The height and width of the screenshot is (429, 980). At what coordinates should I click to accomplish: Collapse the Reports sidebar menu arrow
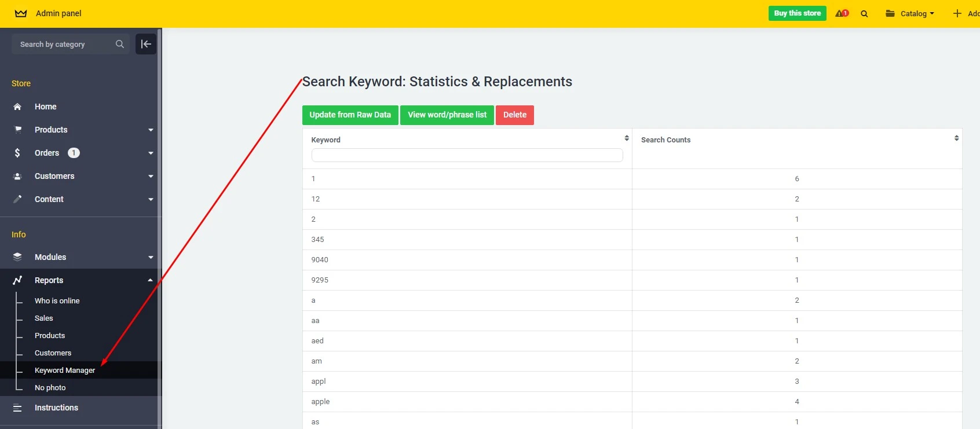point(151,280)
